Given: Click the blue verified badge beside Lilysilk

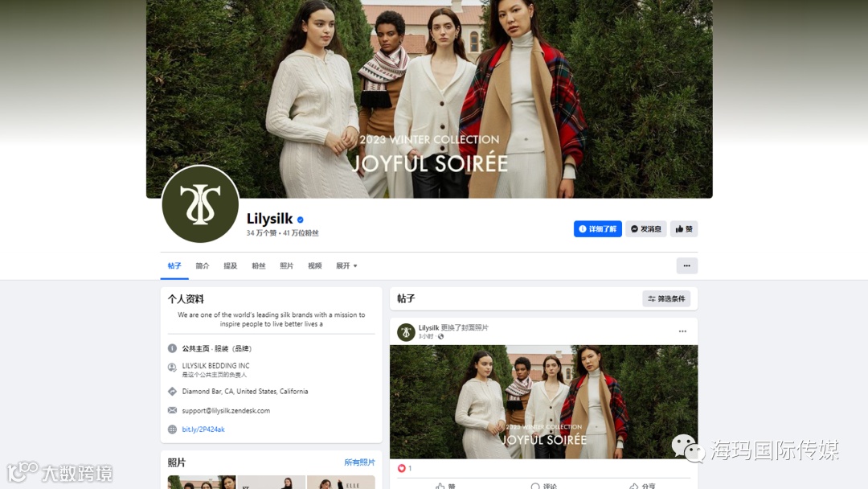Looking at the screenshot, I should [x=300, y=220].
